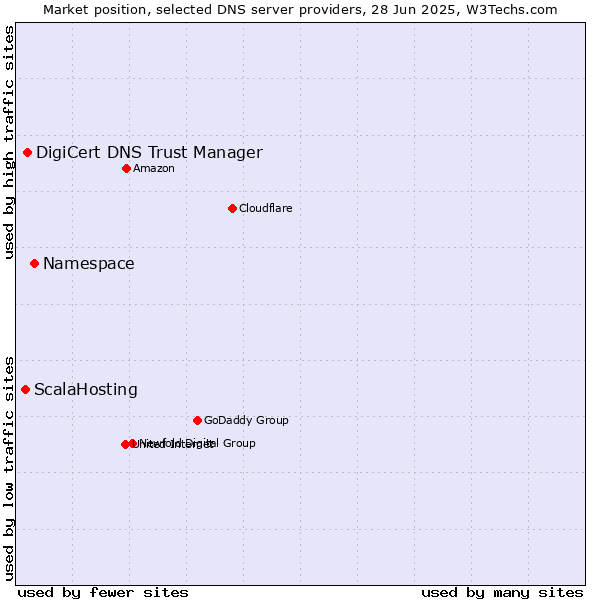Click the chart title mentioning W3Techs.com
This screenshot has width=600, height=600.
(x=300, y=10)
